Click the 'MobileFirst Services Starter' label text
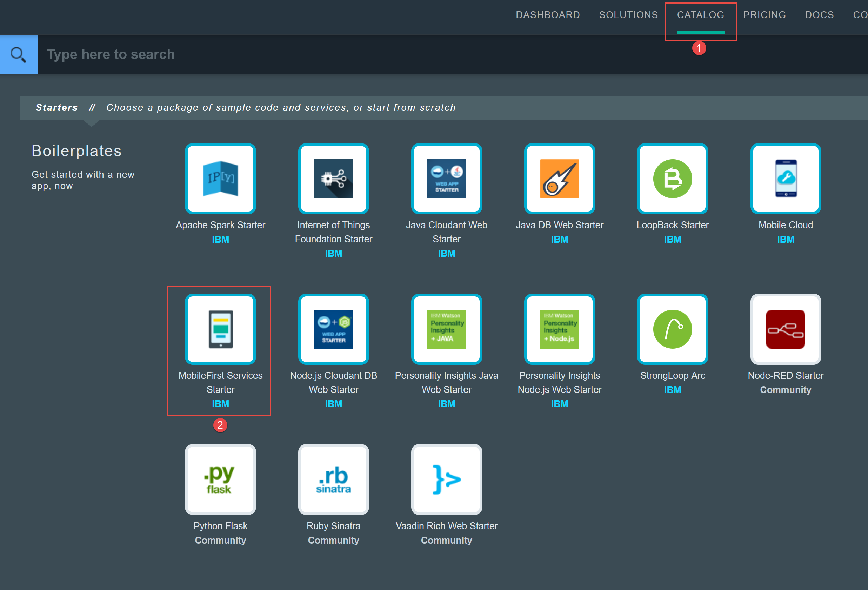Viewport: 868px width, 590px height. tap(220, 382)
